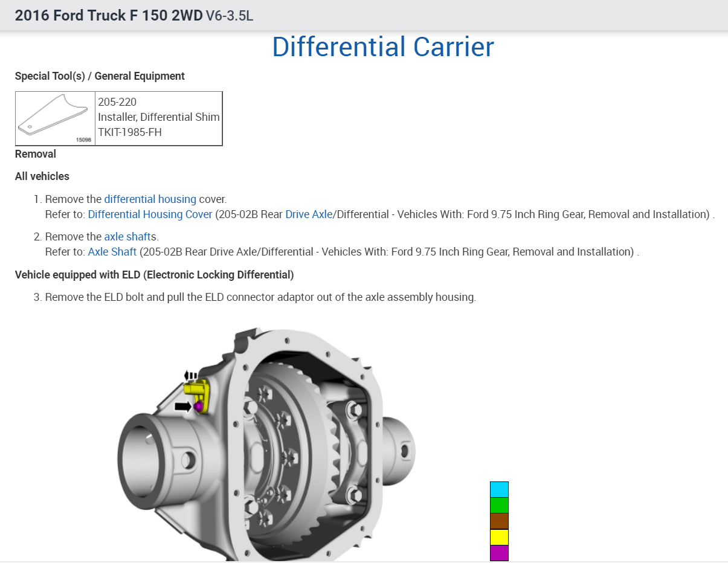Click the 'Drive Axle' link in step 1
This screenshot has width=728, height=563.
point(309,214)
